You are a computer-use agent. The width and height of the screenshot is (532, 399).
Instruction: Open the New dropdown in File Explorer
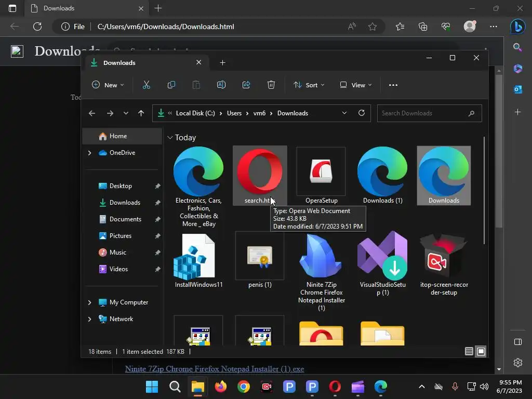pyautogui.click(x=108, y=85)
